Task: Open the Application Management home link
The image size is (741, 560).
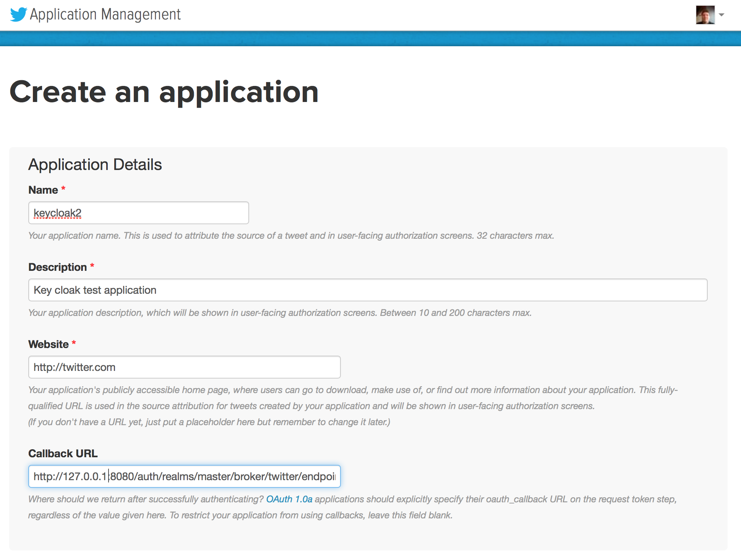Action: click(105, 15)
